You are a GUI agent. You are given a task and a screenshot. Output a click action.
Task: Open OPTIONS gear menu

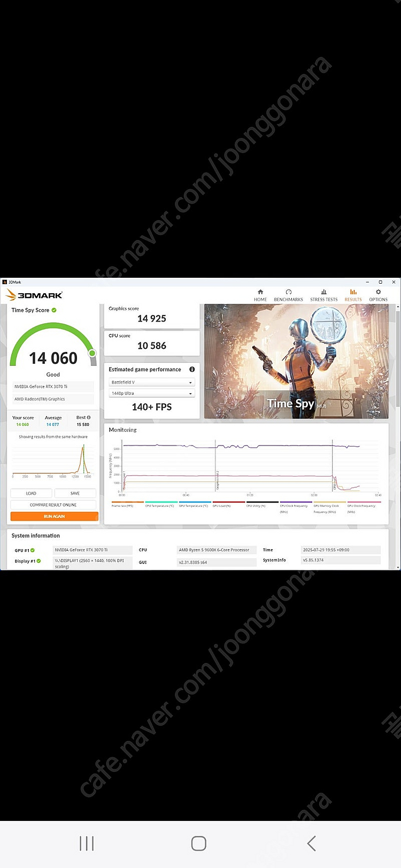pyautogui.click(x=378, y=295)
